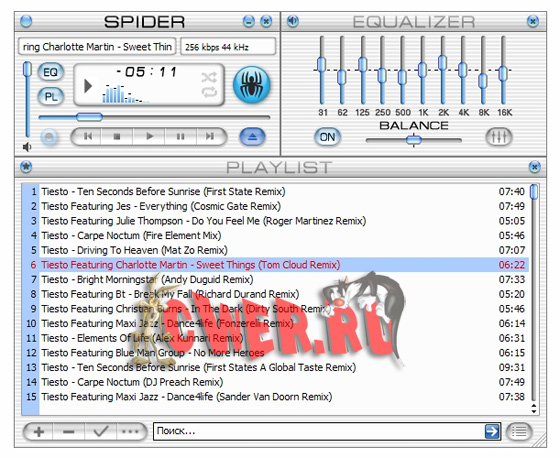Toggle the equalizer ON button
The height and width of the screenshot is (458, 560).
pos(328,137)
